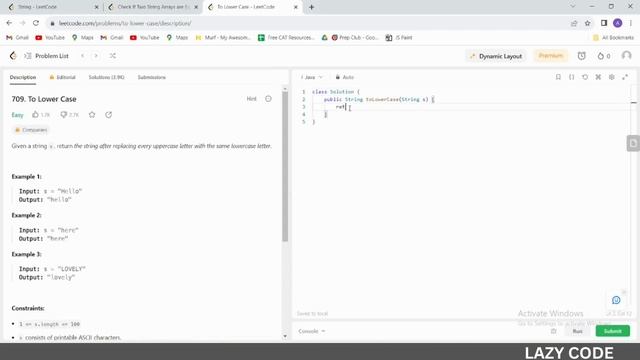Click the browser address bar
640x360 pixels.
click(306, 23)
